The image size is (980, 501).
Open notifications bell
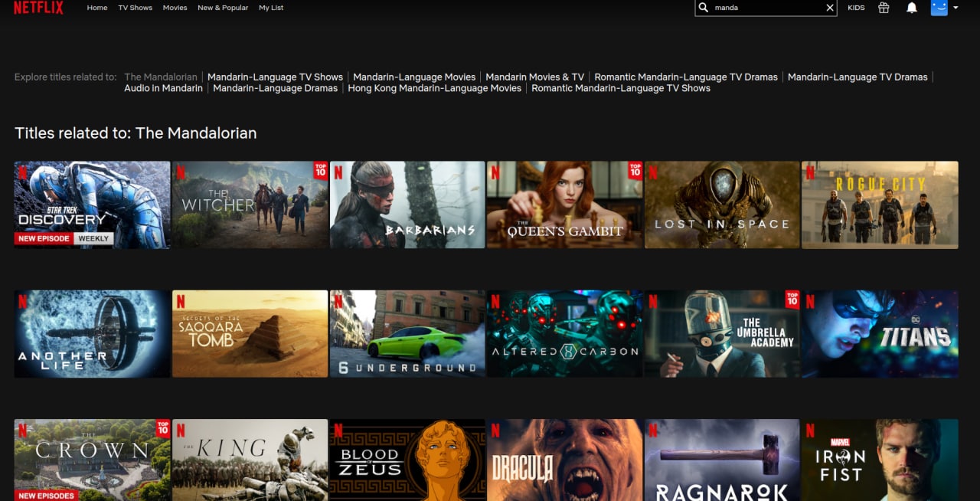pos(912,8)
